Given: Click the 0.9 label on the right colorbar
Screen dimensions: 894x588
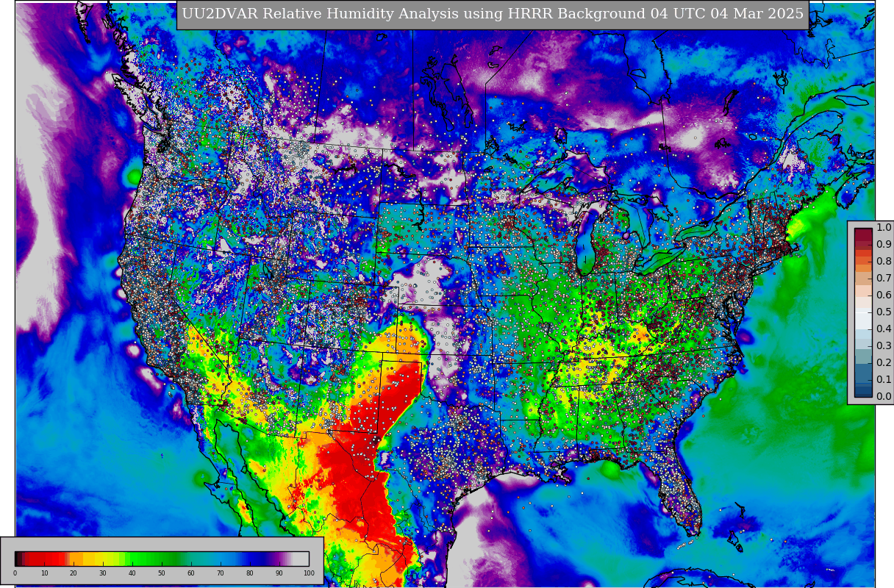Looking at the screenshot, I should tap(884, 244).
